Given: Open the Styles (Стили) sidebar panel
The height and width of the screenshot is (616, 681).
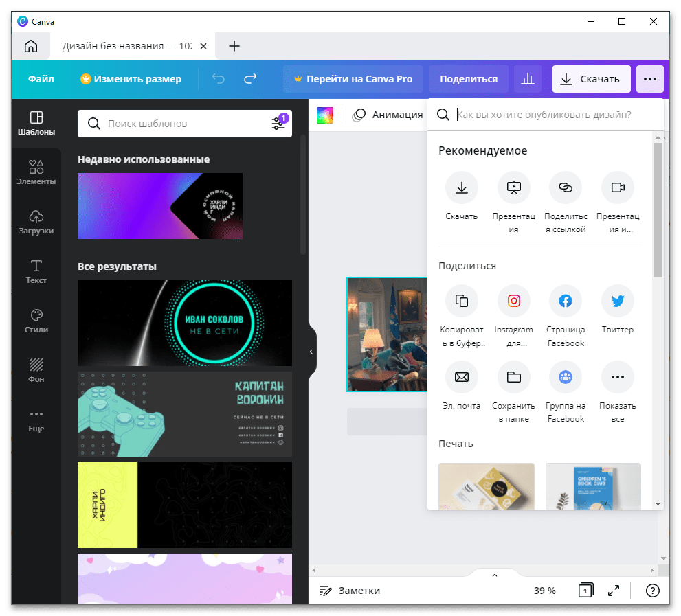Looking at the screenshot, I should (36, 321).
